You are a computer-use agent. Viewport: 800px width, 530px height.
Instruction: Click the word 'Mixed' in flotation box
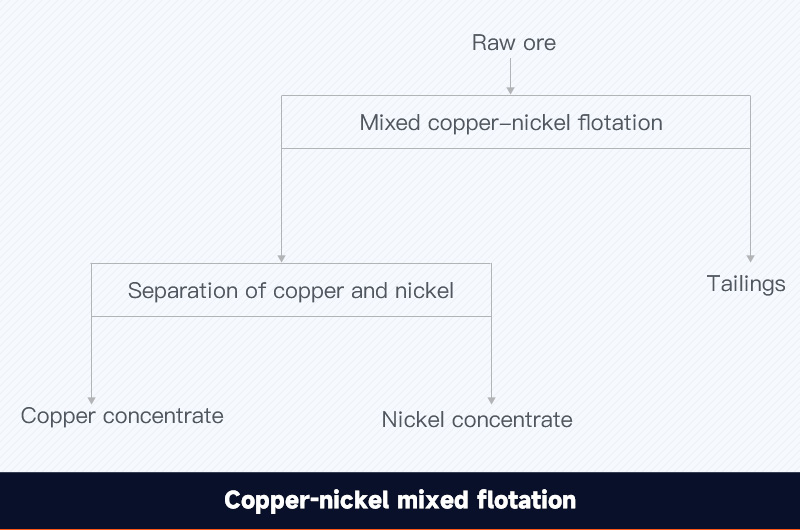(x=390, y=123)
